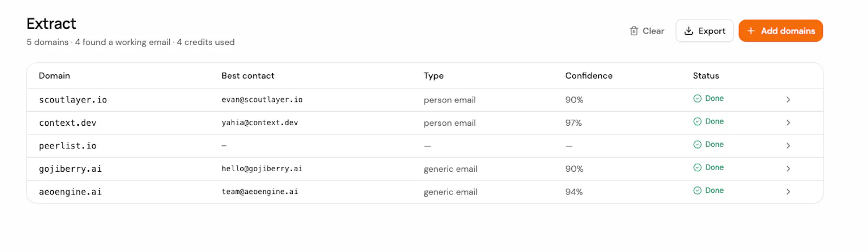
Task: Click the Done checkmark icon for gojiberry.ai
Action: coord(697,167)
